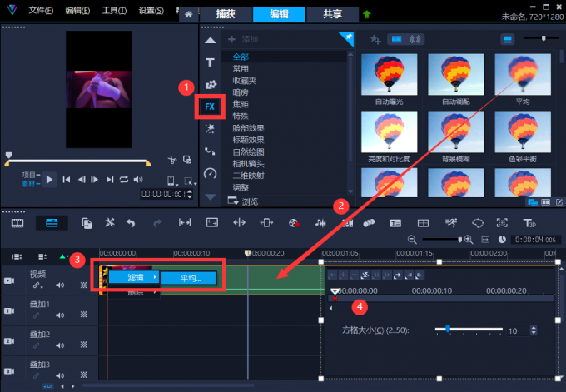Image resolution: width=566 pixels, height=392 pixels.
Task: Click the 方格大小 slider
Action: point(469,330)
